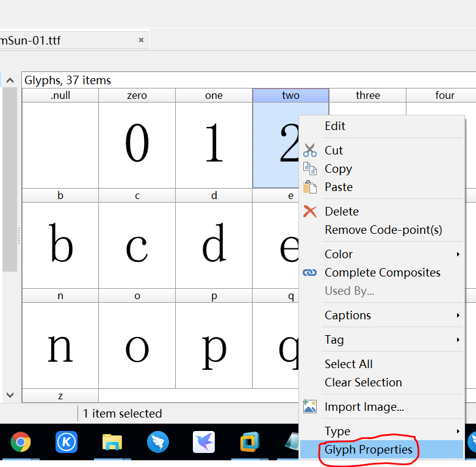
Task: Choose Select All in context menu
Action: [382, 364]
